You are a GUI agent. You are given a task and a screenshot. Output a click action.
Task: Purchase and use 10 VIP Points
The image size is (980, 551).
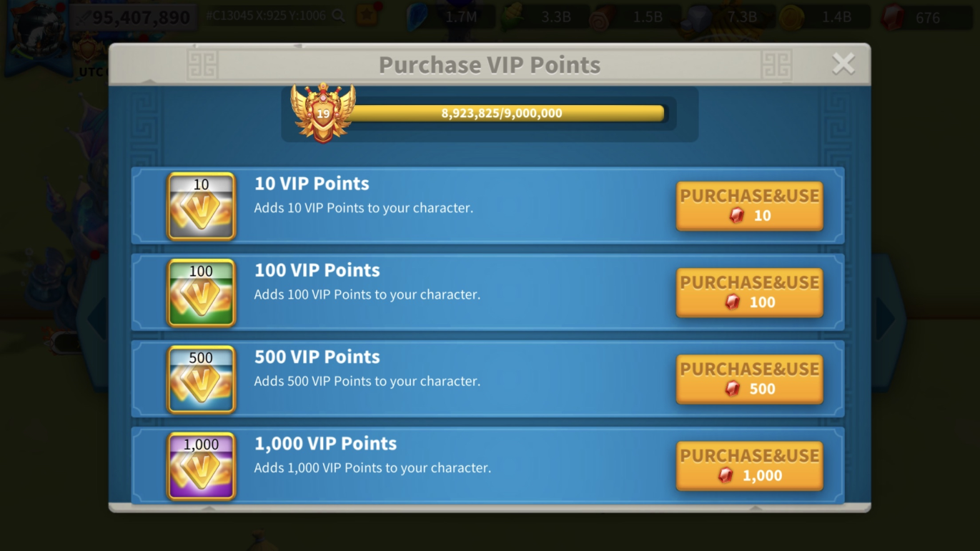(x=749, y=206)
